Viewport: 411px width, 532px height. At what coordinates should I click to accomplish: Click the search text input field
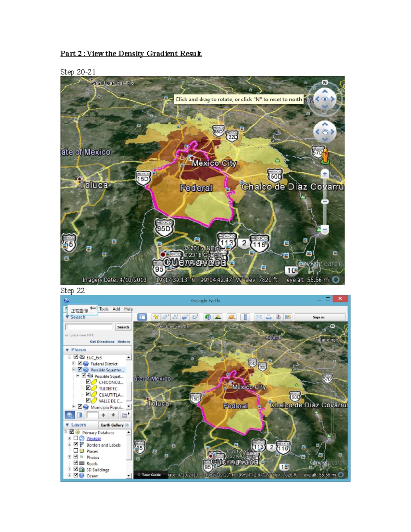click(x=89, y=327)
